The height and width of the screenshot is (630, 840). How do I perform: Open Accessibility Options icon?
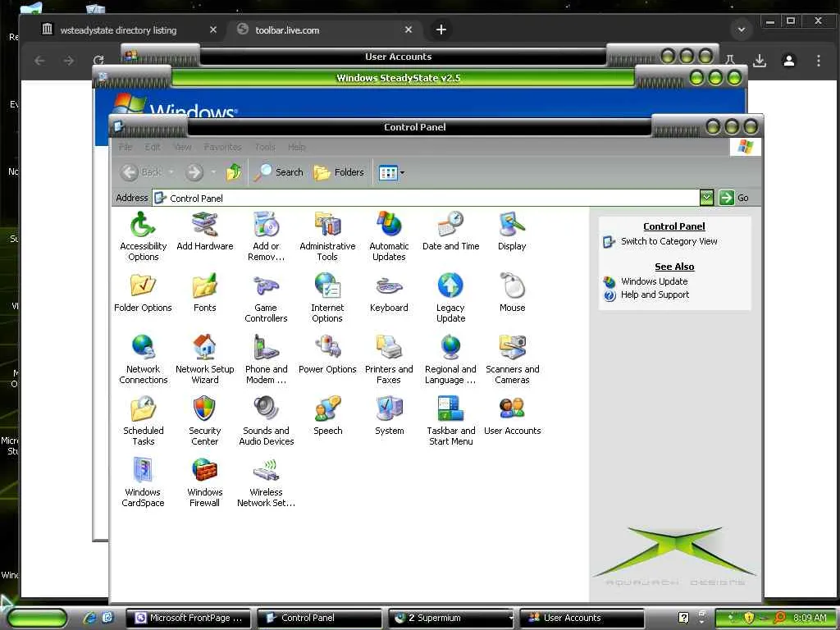(143, 235)
